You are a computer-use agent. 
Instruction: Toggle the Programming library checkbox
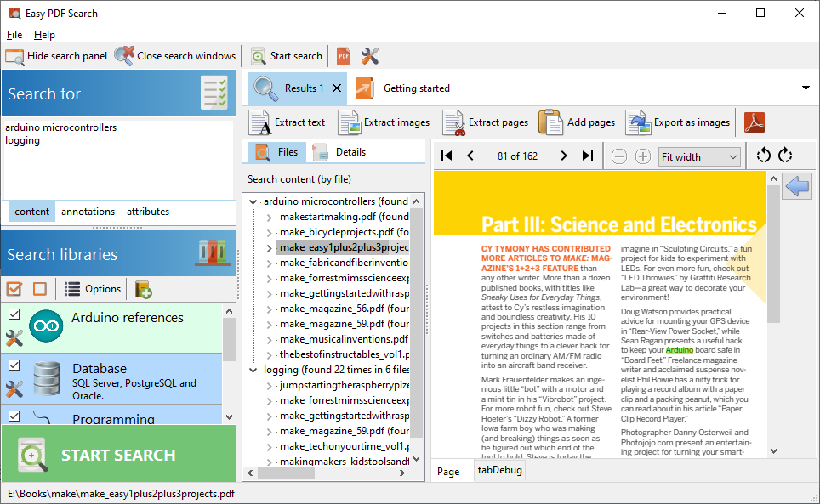click(14, 416)
